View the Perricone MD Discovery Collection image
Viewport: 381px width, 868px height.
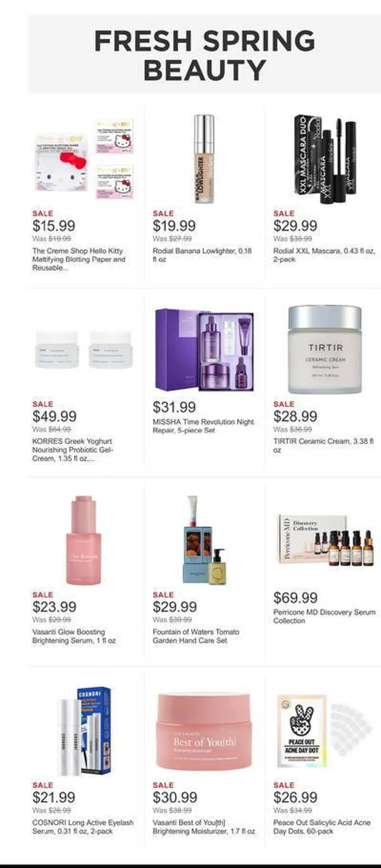click(325, 540)
